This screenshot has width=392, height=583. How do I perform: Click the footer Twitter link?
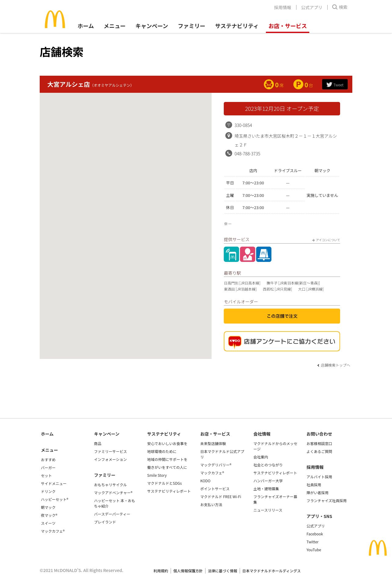pos(313,542)
